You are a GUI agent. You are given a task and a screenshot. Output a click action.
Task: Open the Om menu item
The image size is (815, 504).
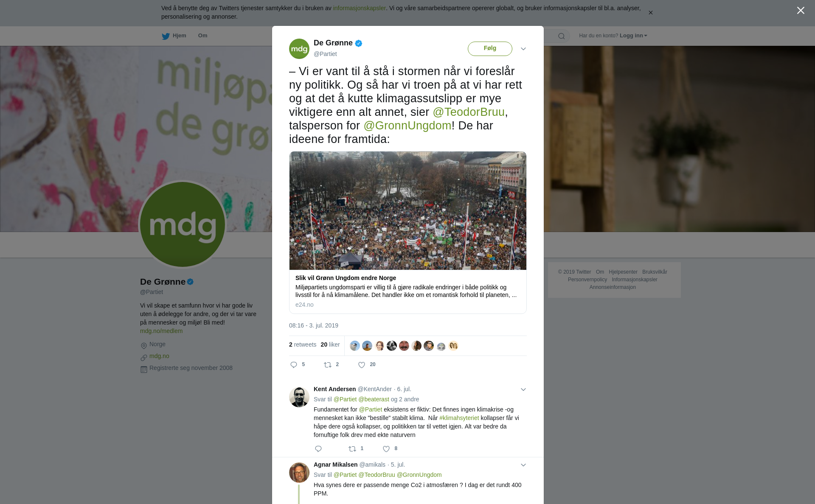[x=202, y=36]
